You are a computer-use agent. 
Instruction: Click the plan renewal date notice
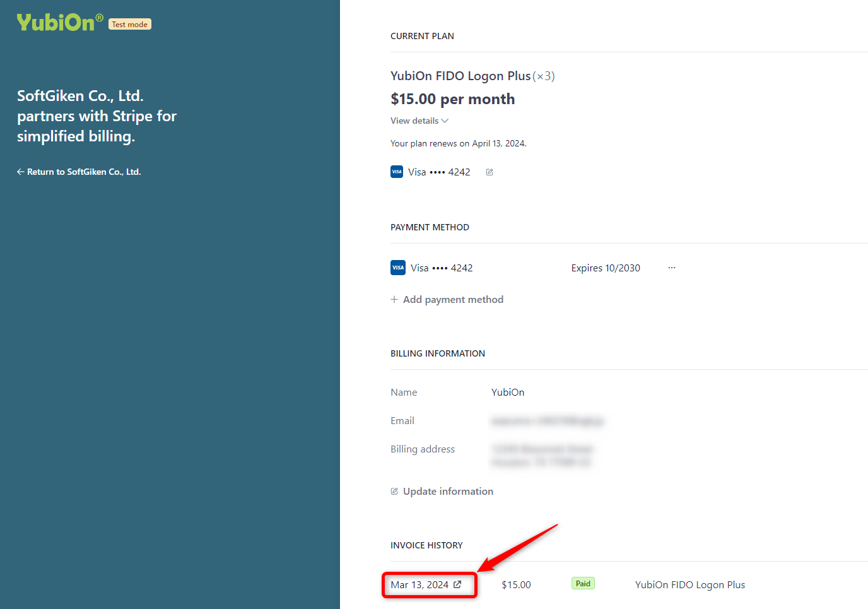pos(458,143)
